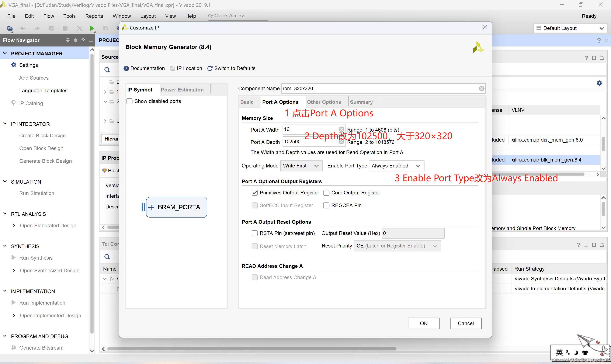Switch to Summary tab
The height and width of the screenshot is (364, 611).
pos(361,102)
